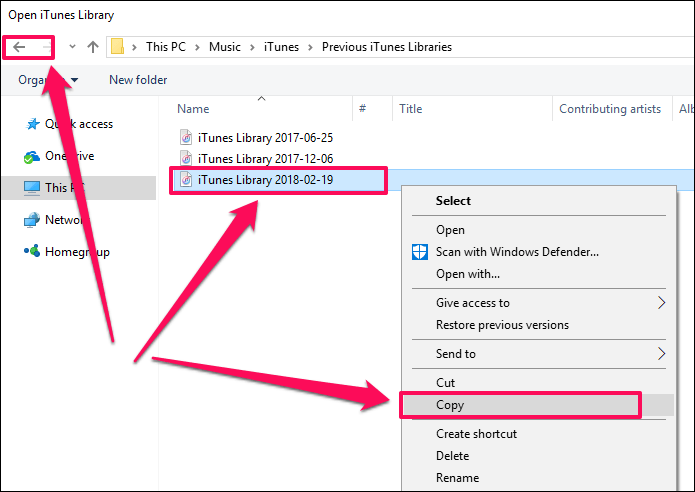Open the recent locations dropdown arrow
This screenshot has width=695, height=492.
pyautogui.click(x=72, y=47)
